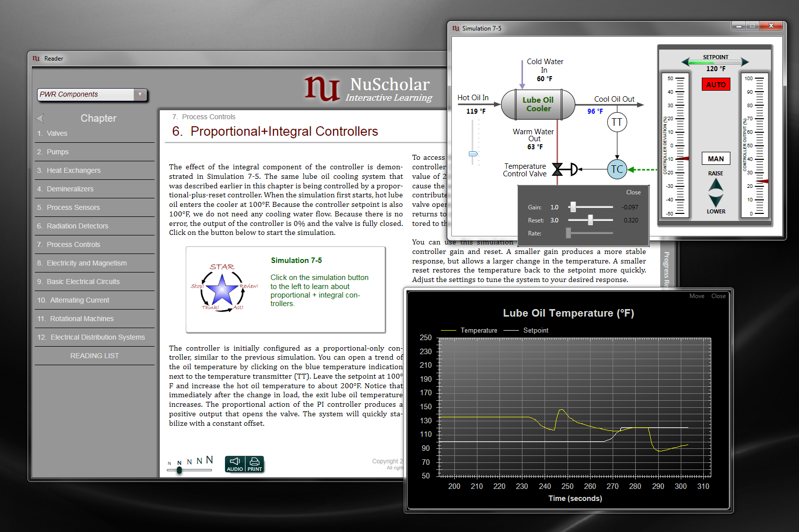Open chapter 3 Heat Exchangers

[95, 170]
